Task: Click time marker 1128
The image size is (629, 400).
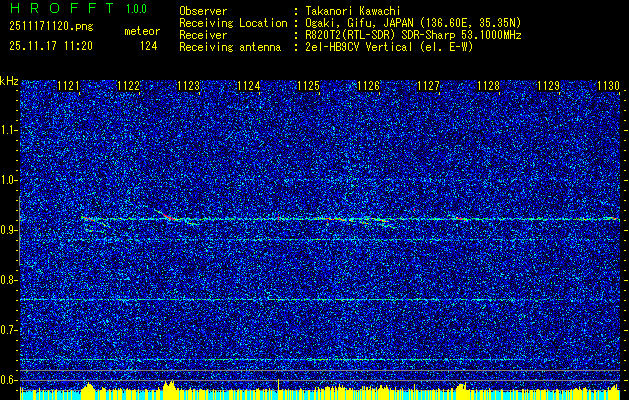Action: 489,86
